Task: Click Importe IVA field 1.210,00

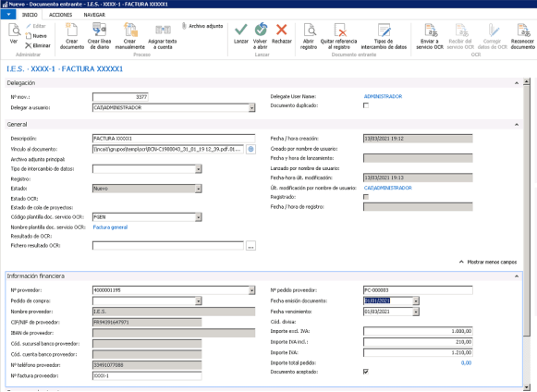Action: [x=418, y=352]
